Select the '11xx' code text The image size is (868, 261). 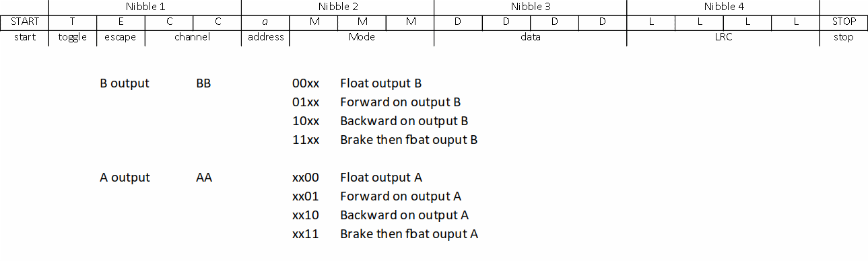click(x=305, y=140)
